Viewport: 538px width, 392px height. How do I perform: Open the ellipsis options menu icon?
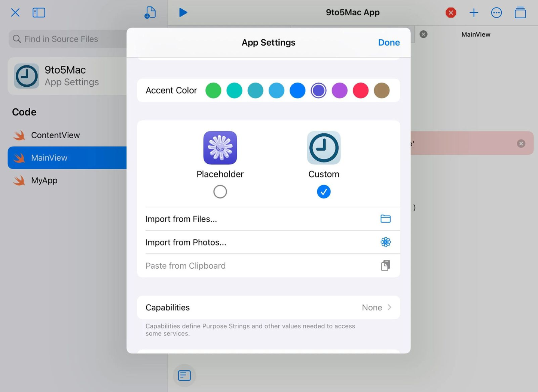(496, 12)
